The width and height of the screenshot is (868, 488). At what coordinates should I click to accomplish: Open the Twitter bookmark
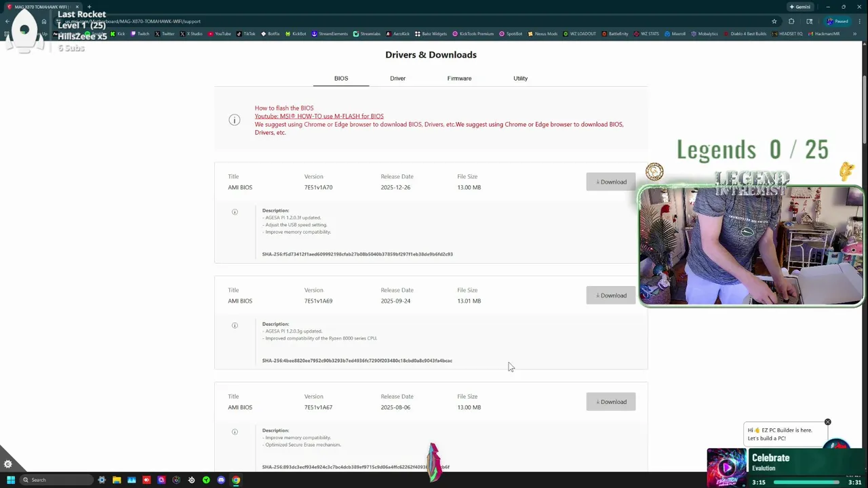(x=165, y=34)
